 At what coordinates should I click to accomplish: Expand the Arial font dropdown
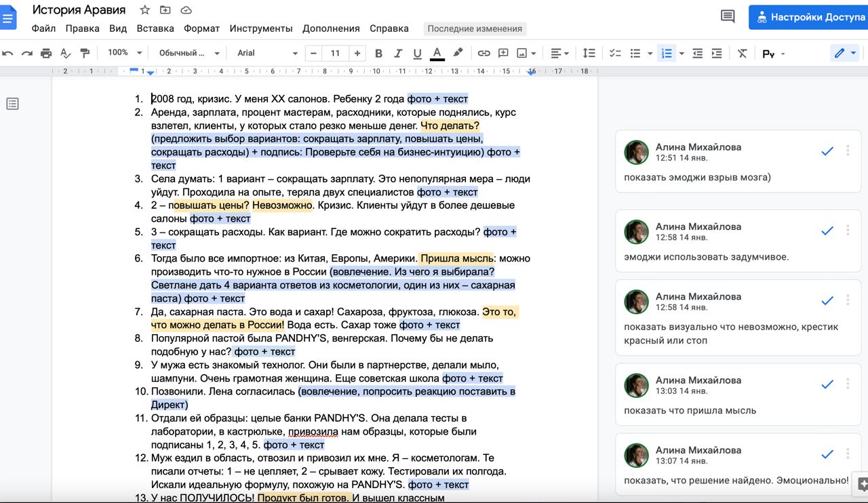click(x=267, y=53)
